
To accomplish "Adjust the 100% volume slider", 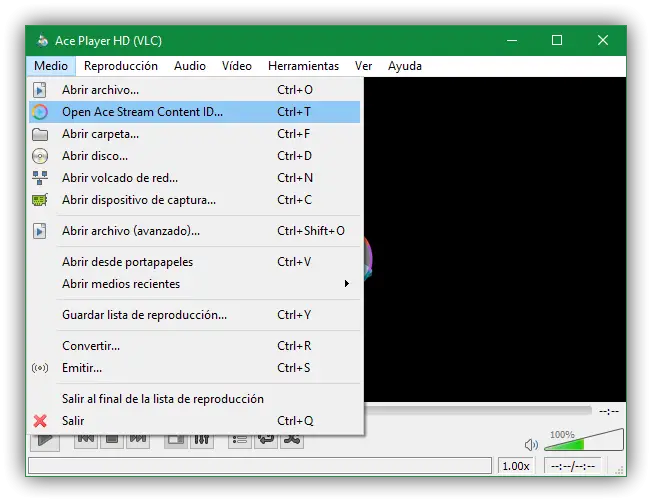I will tap(584, 440).
